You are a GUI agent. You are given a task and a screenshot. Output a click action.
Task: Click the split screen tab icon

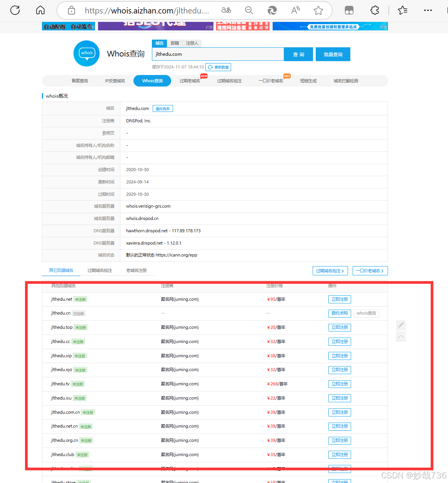349,10
